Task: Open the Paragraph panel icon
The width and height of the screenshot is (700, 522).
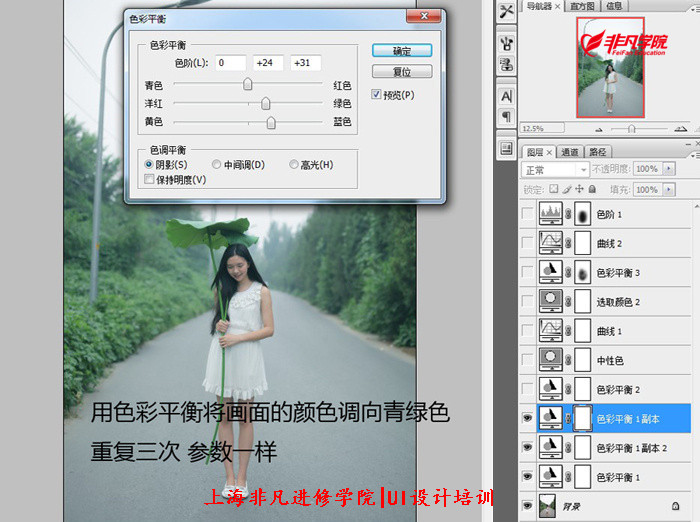Action: 506,117
